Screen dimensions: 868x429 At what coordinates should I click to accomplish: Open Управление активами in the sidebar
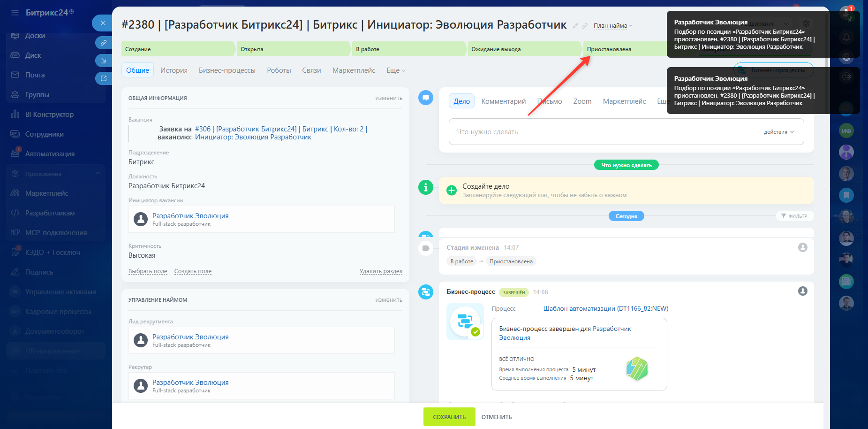(60, 292)
